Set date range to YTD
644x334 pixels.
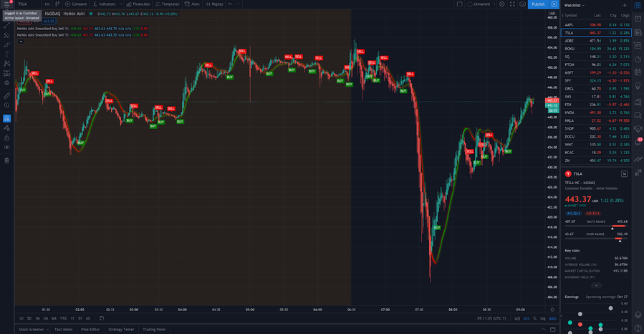click(63, 318)
